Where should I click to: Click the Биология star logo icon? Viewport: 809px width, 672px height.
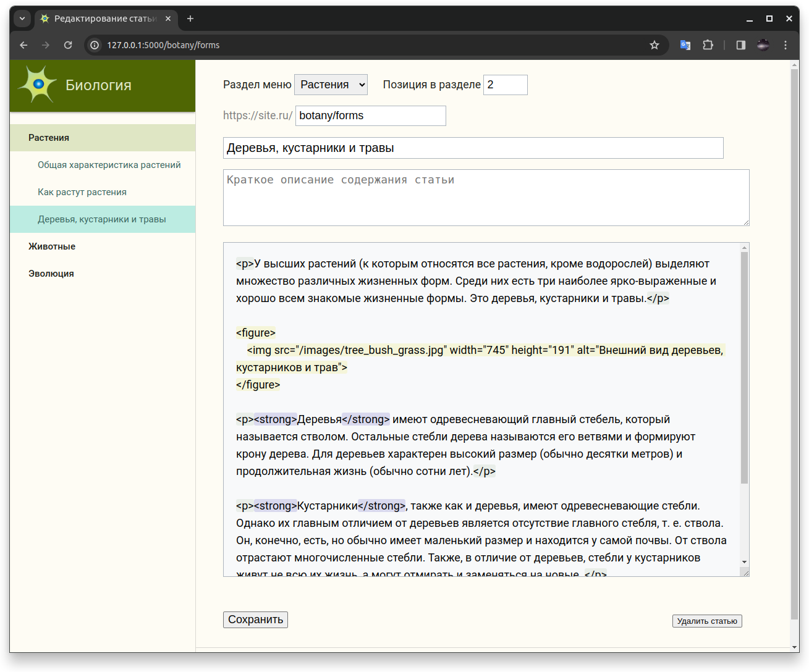(x=38, y=84)
